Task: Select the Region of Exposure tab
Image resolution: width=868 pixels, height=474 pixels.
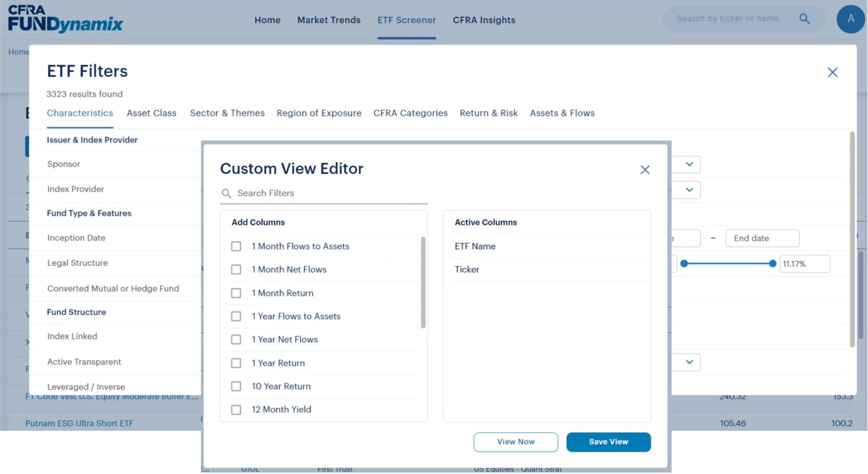Action: pos(319,113)
